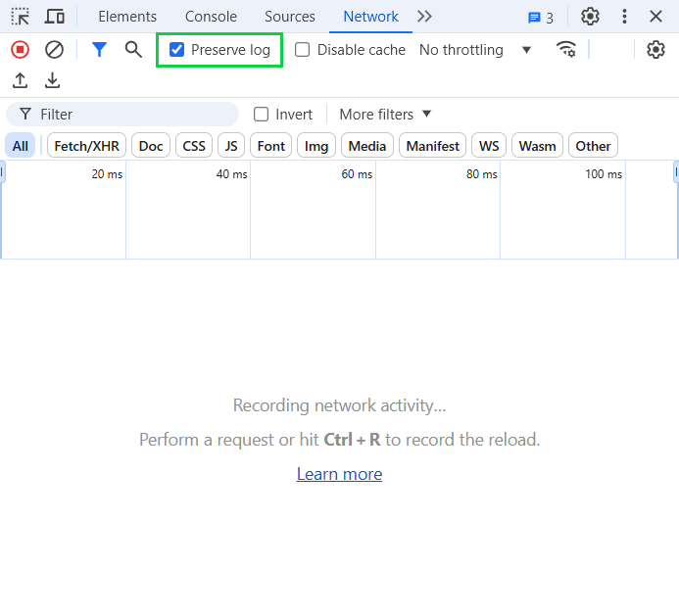The height and width of the screenshot is (616, 679).
Task: Click the inspect element selector icon
Action: [x=20, y=17]
